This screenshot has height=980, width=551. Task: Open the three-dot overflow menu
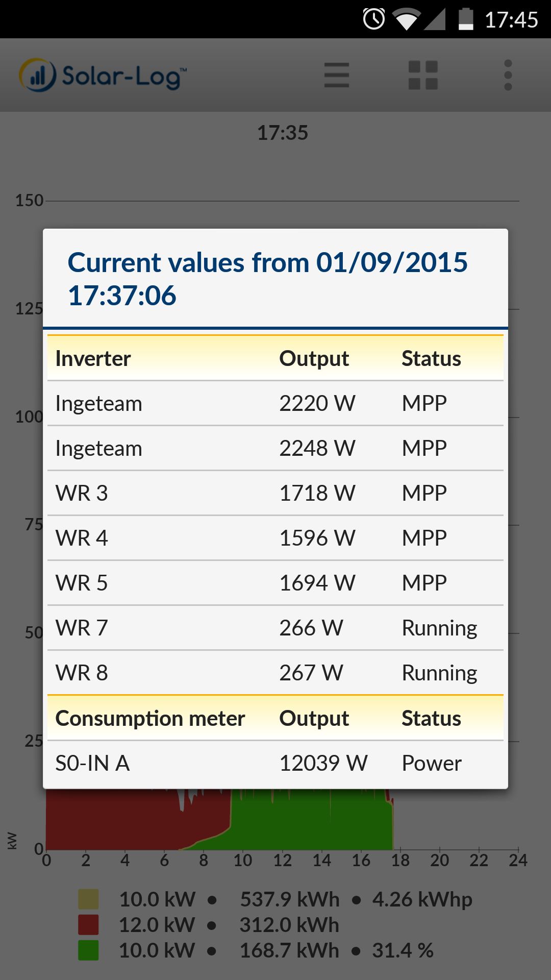point(508,76)
